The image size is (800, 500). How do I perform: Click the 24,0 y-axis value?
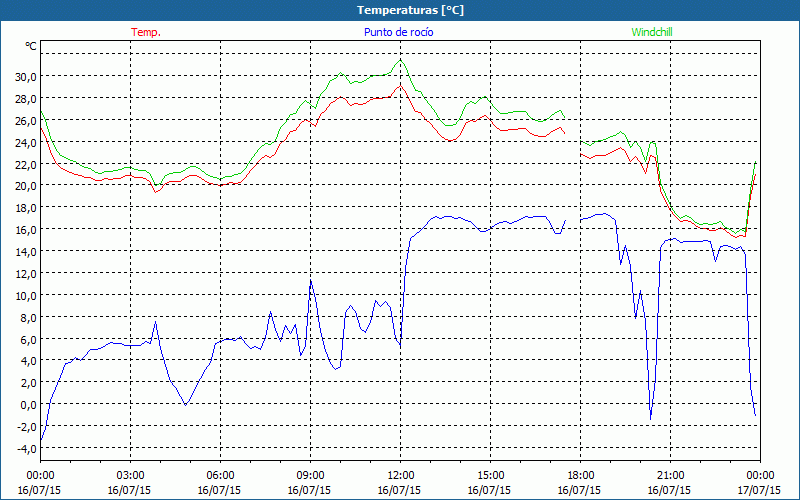(26, 143)
